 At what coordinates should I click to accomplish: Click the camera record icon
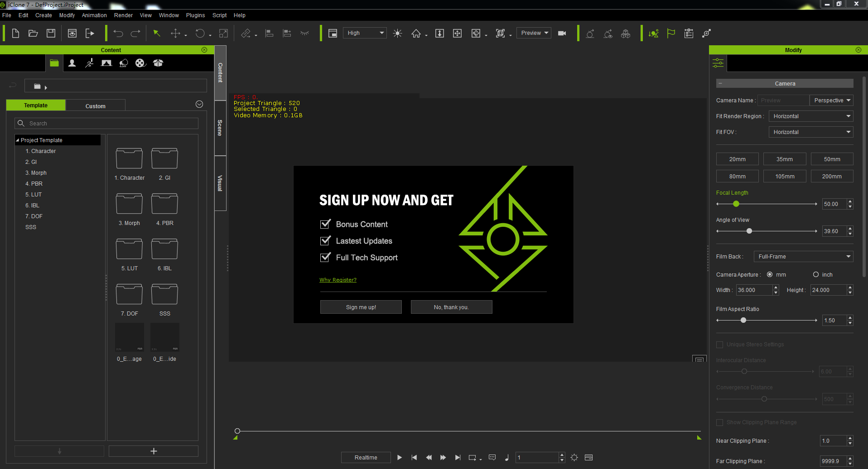[562, 33]
